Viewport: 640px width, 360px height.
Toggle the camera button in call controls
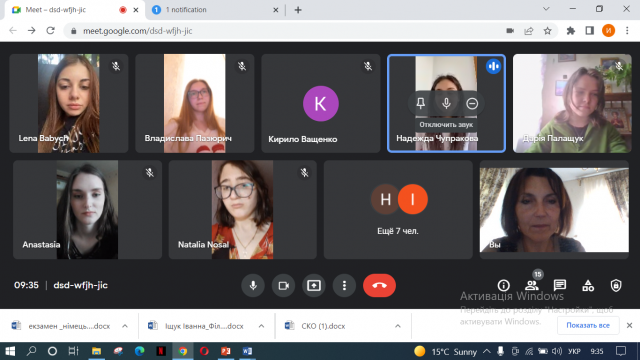coord(283,285)
